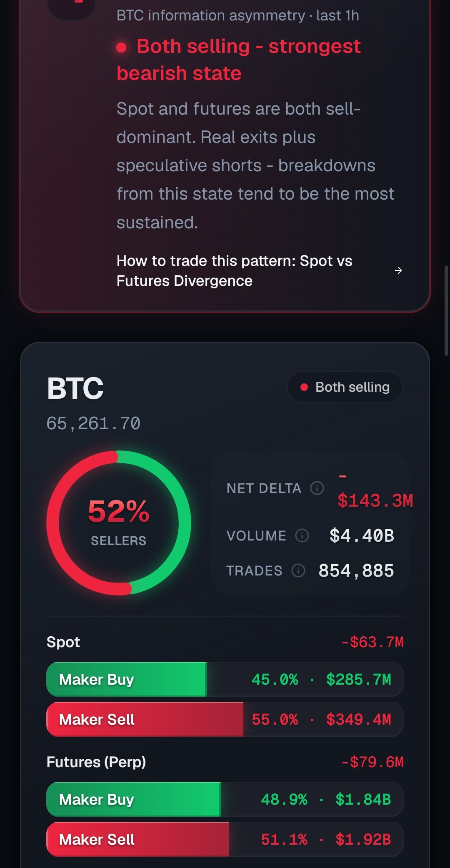
Task: Select the Spot Maker Sell bar
Action: [x=225, y=719]
